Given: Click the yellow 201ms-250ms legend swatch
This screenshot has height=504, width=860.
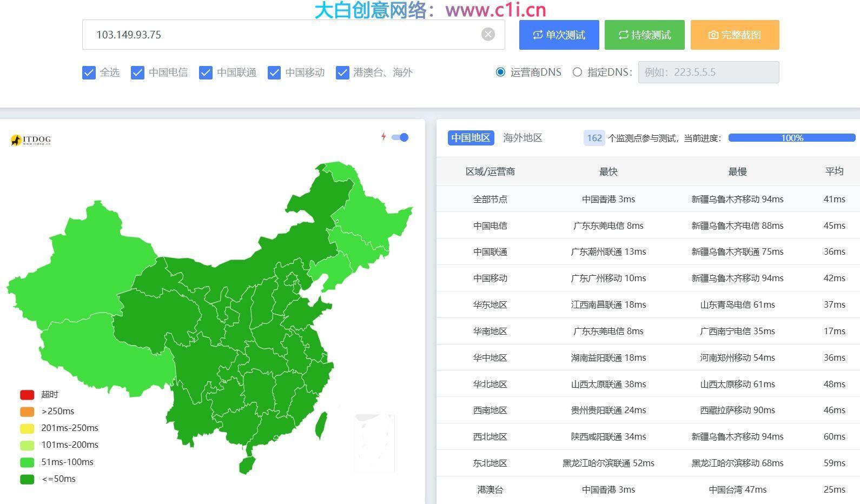Looking at the screenshot, I should [x=27, y=428].
